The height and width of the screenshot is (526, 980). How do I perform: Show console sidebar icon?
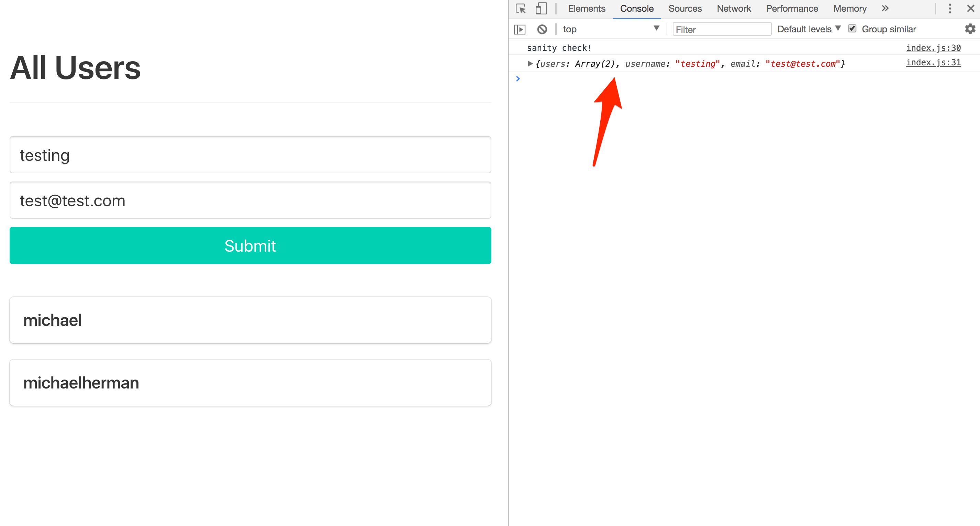pos(520,29)
